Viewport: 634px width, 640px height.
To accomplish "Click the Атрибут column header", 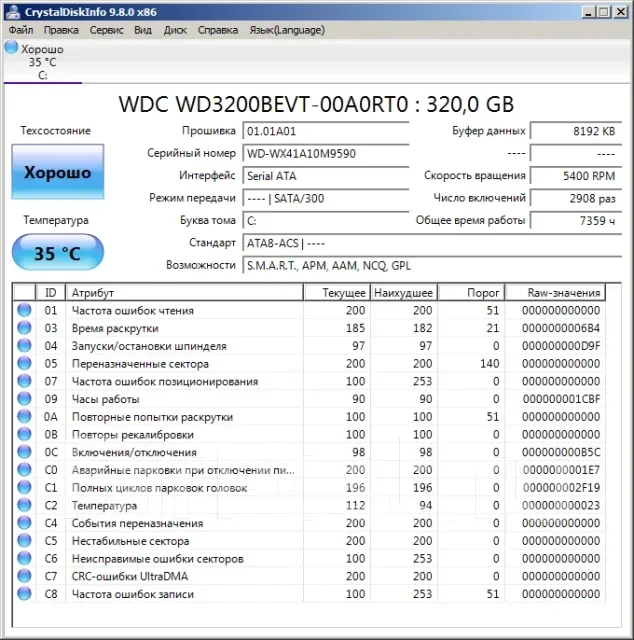I will [185, 293].
